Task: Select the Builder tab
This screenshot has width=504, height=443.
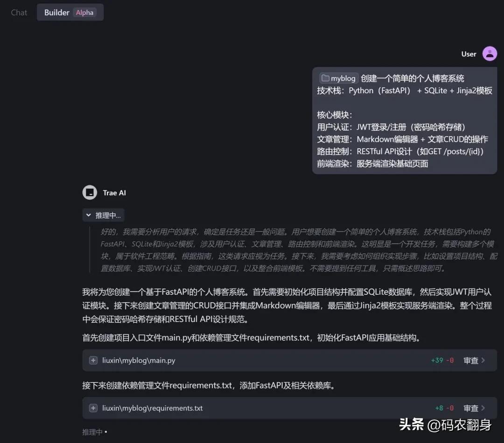Action: click(56, 13)
